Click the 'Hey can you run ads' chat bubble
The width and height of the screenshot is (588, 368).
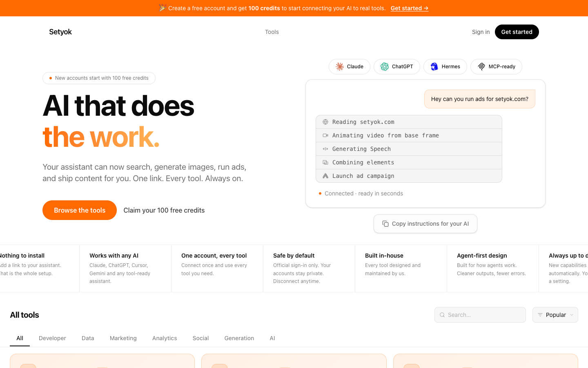(x=480, y=99)
